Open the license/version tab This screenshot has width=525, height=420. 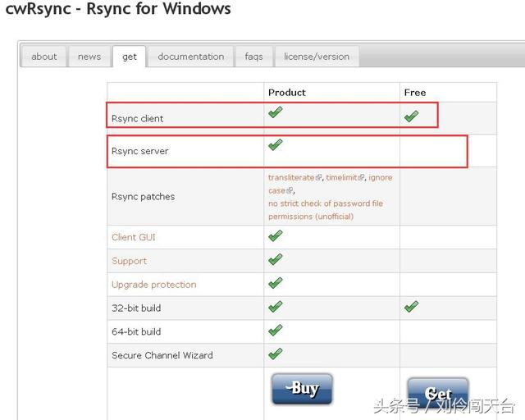pyautogui.click(x=317, y=57)
